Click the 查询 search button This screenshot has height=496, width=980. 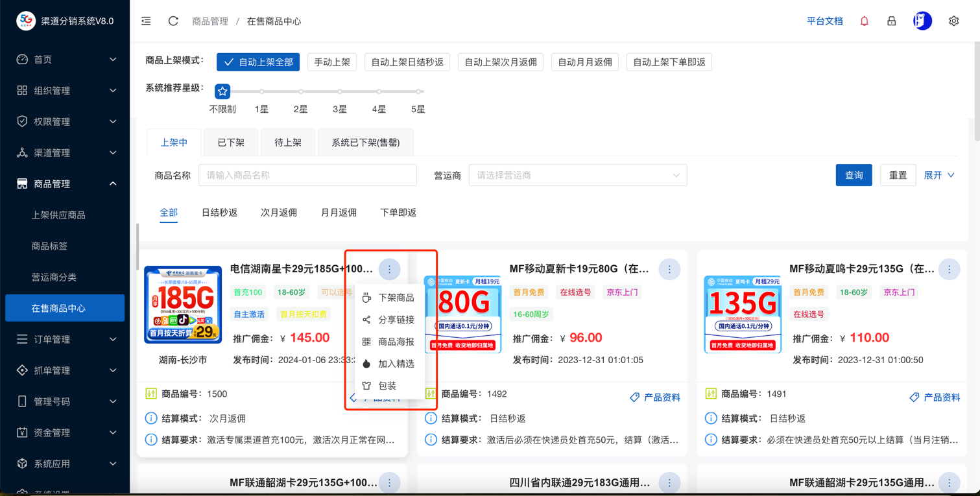coord(854,175)
